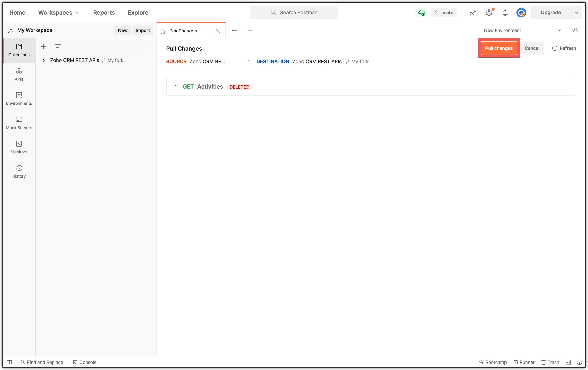588x370 pixels.
Task: Click the DELETED badge
Action: point(239,87)
